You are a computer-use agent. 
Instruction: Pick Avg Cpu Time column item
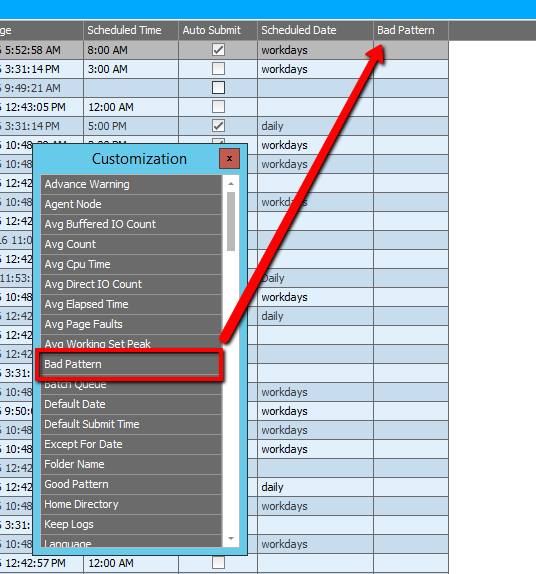tap(131, 264)
